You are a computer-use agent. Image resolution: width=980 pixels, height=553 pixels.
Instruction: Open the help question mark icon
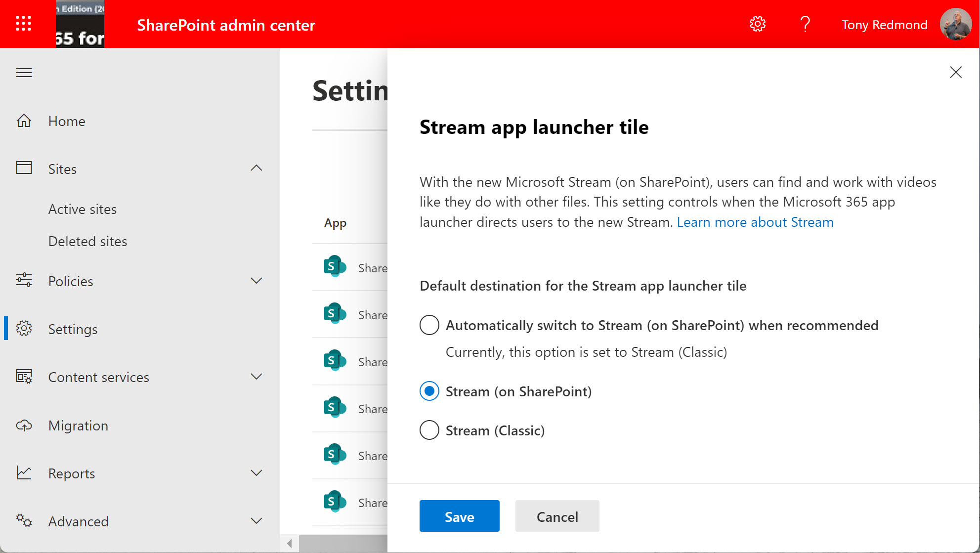[805, 24]
